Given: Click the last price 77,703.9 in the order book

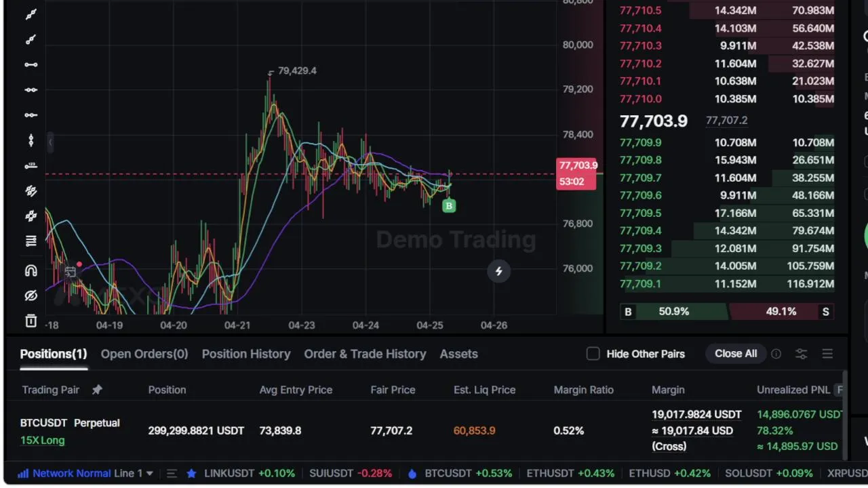Looking at the screenshot, I should [x=654, y=121].
